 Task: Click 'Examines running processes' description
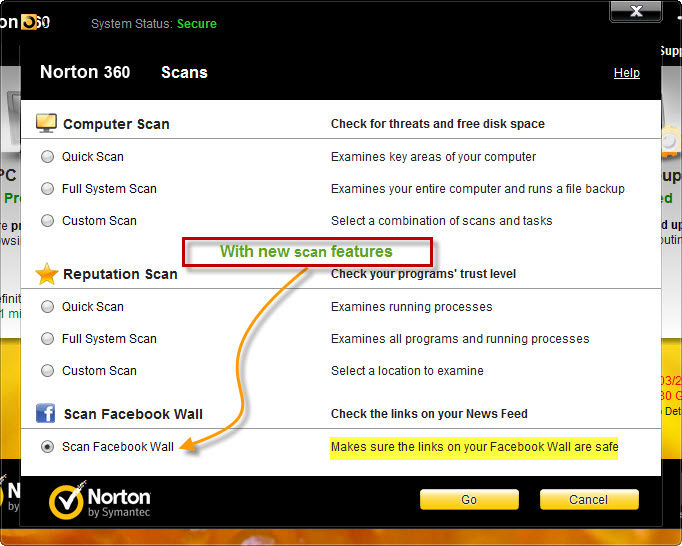(411, 307)
